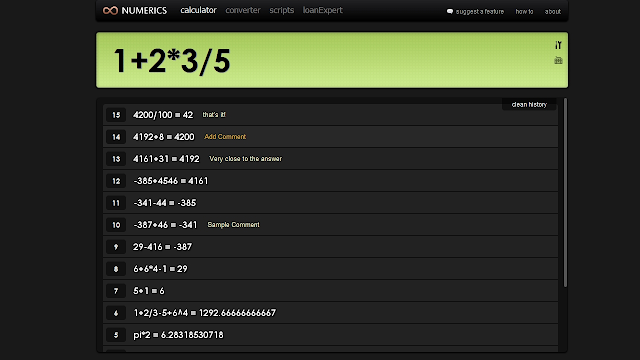
Task: Click the keypad icon in the green display
Action: click(x=558, y=60)
